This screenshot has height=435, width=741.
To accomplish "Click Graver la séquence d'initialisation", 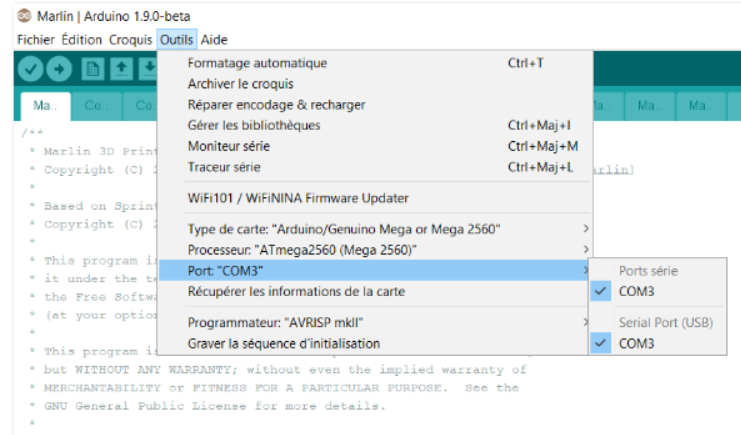I will (283, 343).
